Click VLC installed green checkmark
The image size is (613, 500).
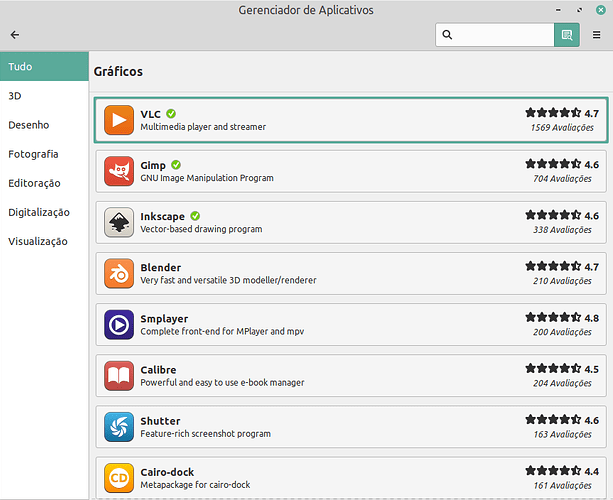tap(171, 114)
